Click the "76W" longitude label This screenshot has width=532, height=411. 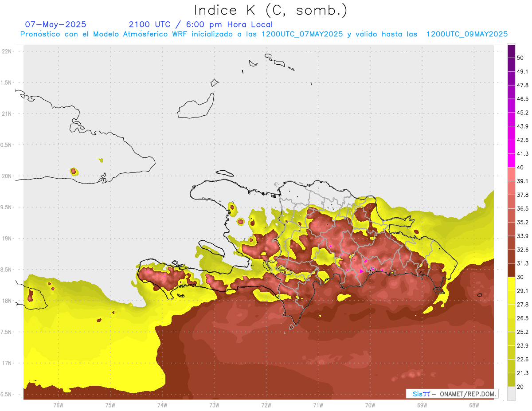tap(58, 405)
